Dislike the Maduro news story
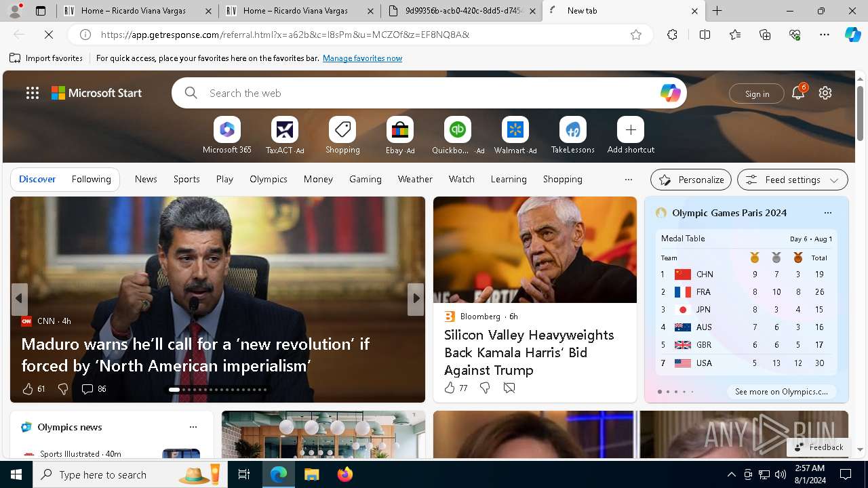This screenshot has width=868, height=488. 63,389
